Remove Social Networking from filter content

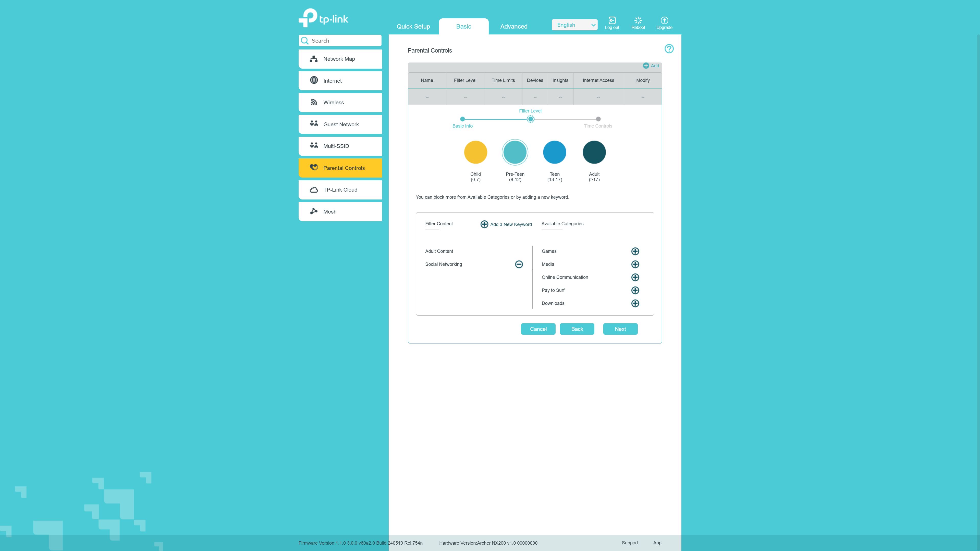(x=518, y=264)
